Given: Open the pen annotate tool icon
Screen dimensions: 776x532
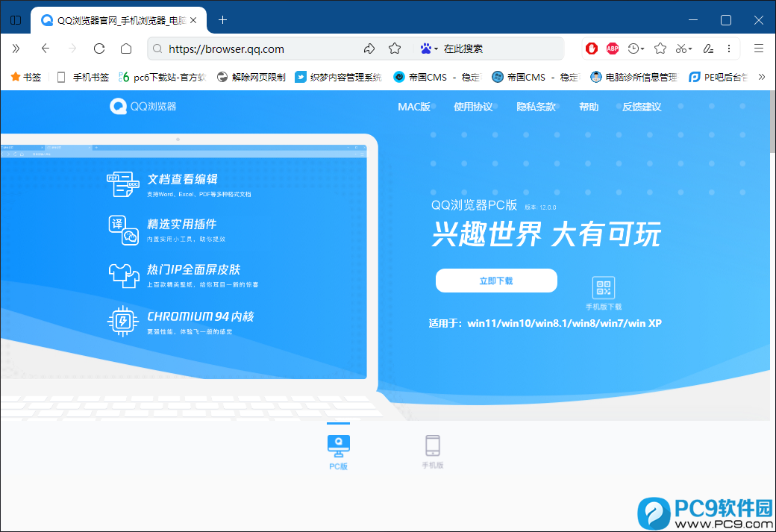Looking at the screenshot, I should (708, 48).
